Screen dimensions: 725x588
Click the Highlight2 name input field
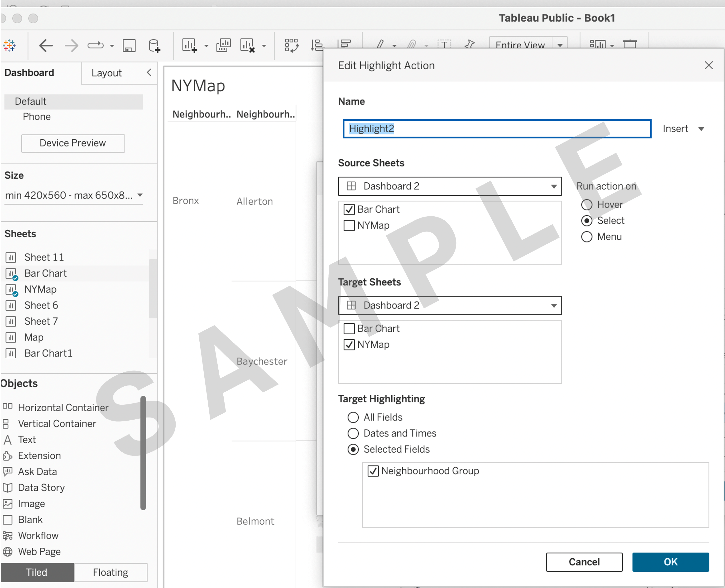[497, 129]
